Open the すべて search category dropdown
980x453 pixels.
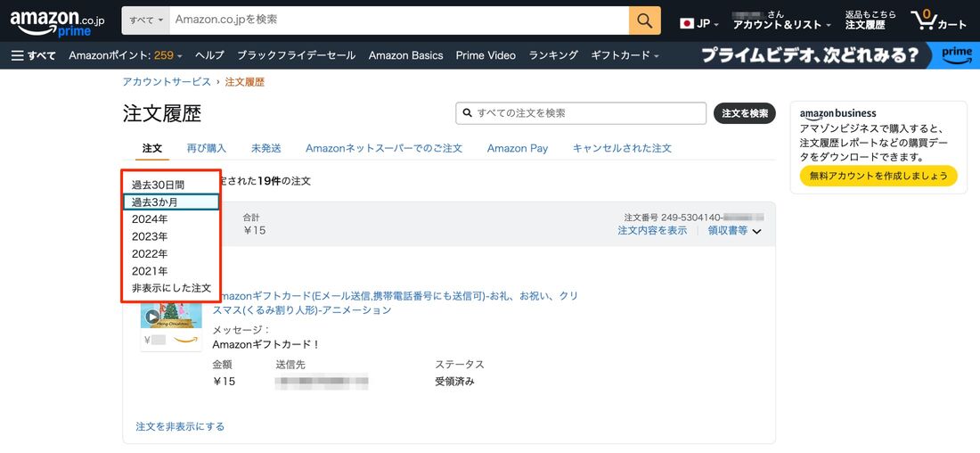tap(145, 21)
